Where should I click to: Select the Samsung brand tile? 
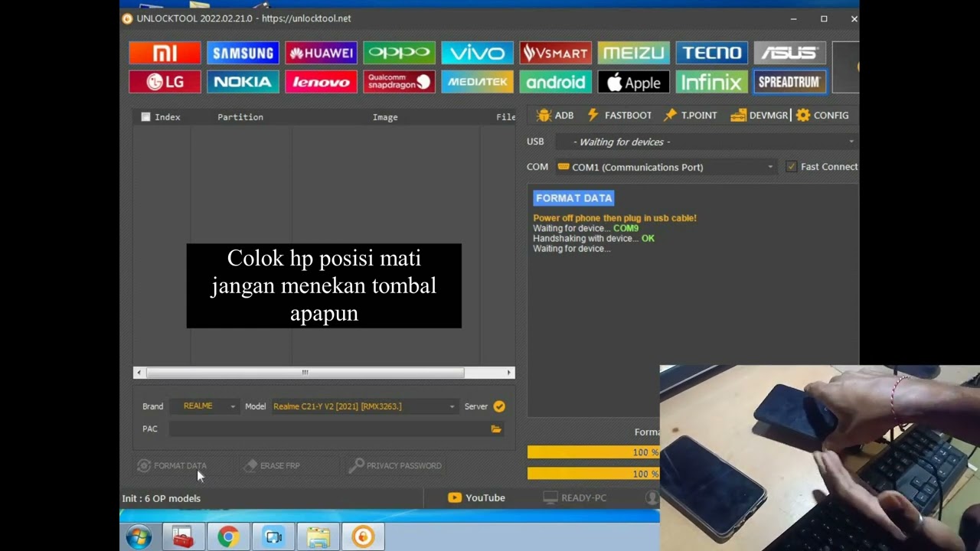click(x=243, y=53)
